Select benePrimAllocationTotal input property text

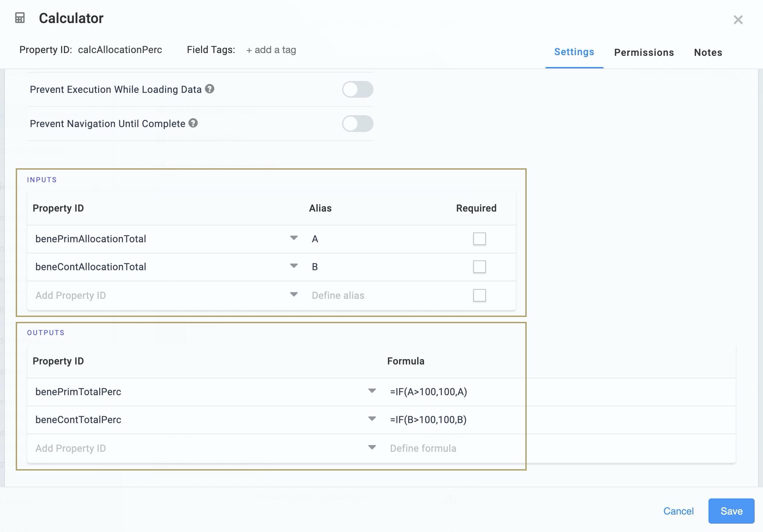click(91, 239)
